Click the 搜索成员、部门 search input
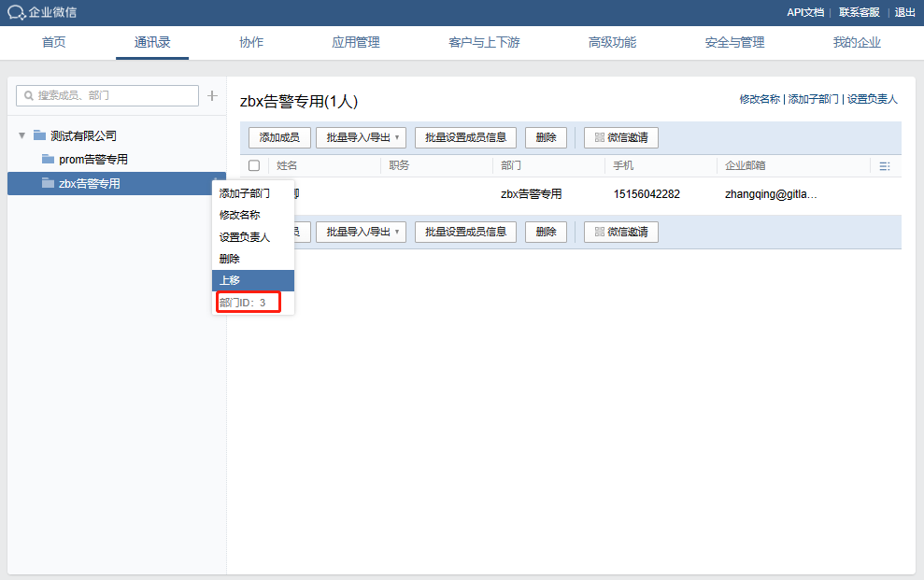 112,96
